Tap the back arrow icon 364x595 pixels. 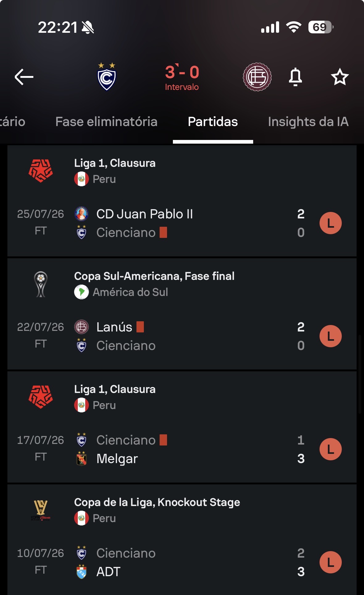coord(24,77)
